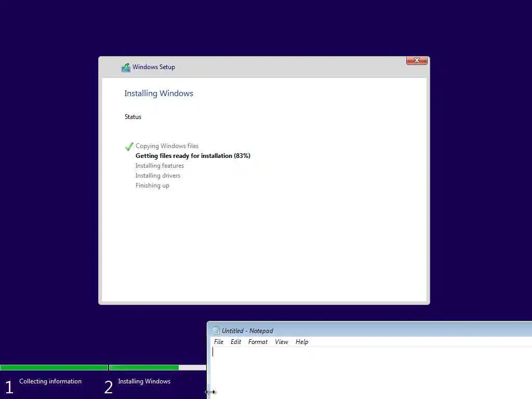Click inside the Notepad text area
Image resolution: width=532 pixels, height=399 pixels.
point(371,373)
